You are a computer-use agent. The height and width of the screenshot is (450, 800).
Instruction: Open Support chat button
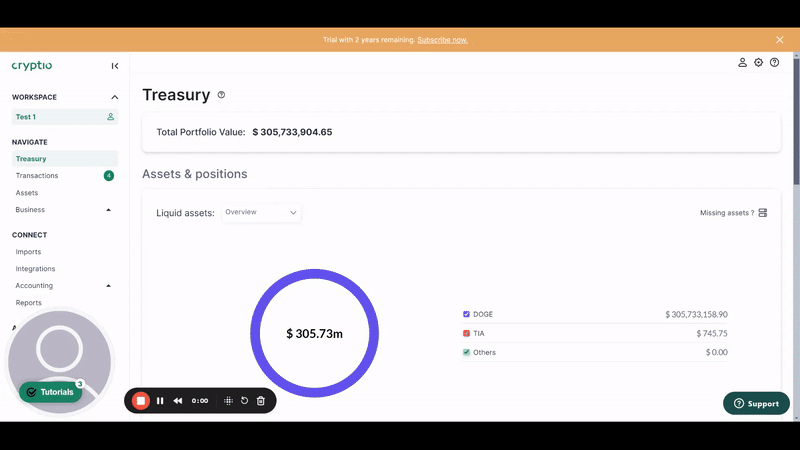click(x=756, y=404)
